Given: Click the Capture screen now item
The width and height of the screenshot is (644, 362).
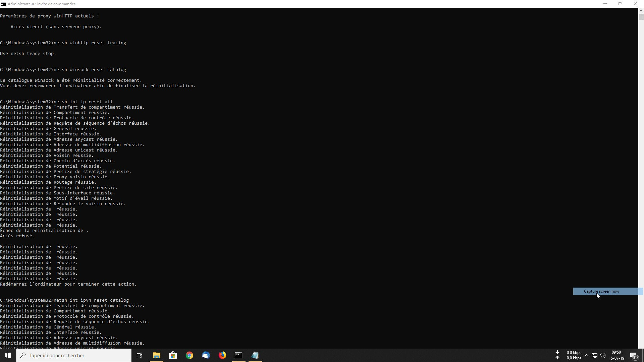Looking at the screenshot, I should (601, 291).
